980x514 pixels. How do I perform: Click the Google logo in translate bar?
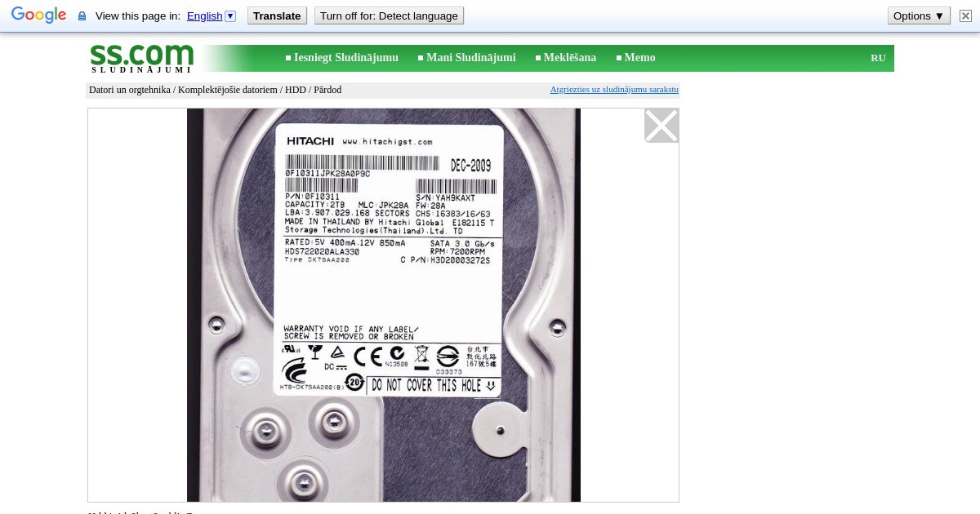[38, 16]
